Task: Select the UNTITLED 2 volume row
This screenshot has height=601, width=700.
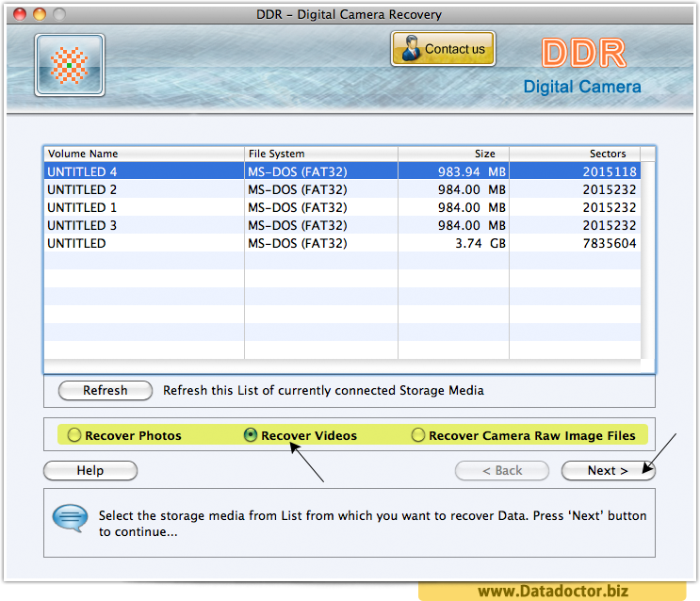Action: pyautogui.click(x=342, y=189)
